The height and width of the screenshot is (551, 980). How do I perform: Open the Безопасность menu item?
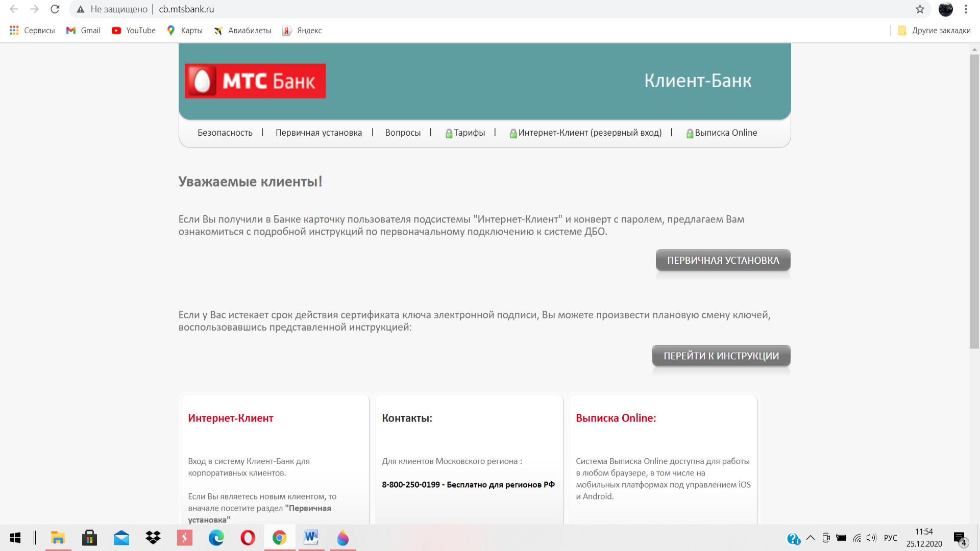[225, 133]
